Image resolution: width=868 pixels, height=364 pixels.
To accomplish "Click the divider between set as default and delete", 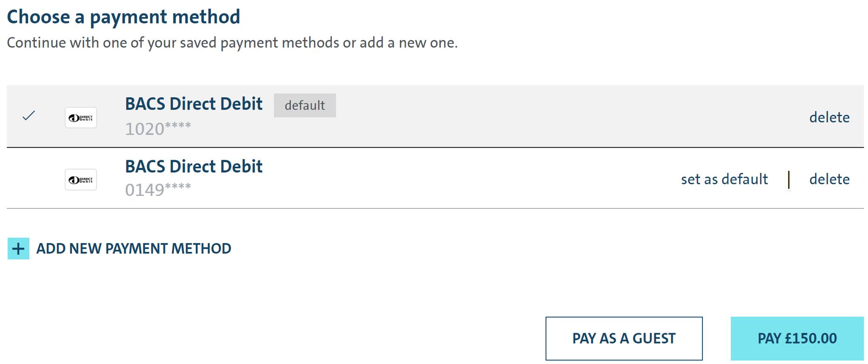I will 789,179.
